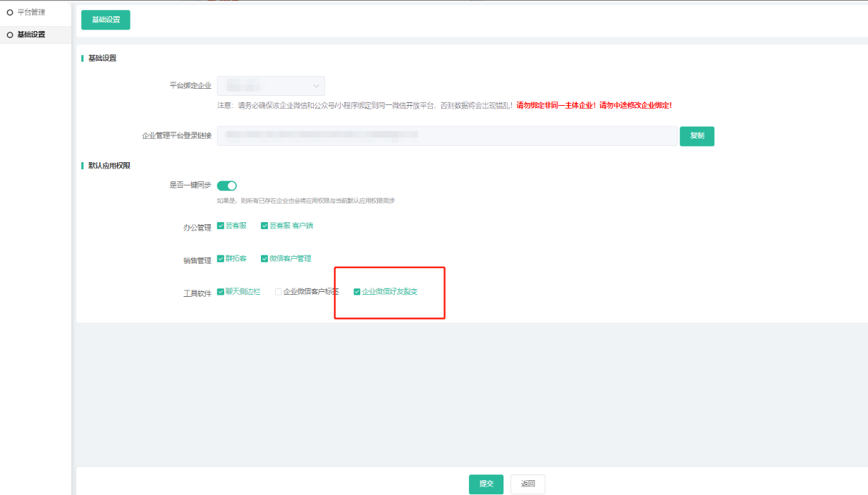Uncheck the 企业微信好友裂变 checkbox
Viewport: 868px width, 495px height.
pyautogui.click(x=357, y=291)
